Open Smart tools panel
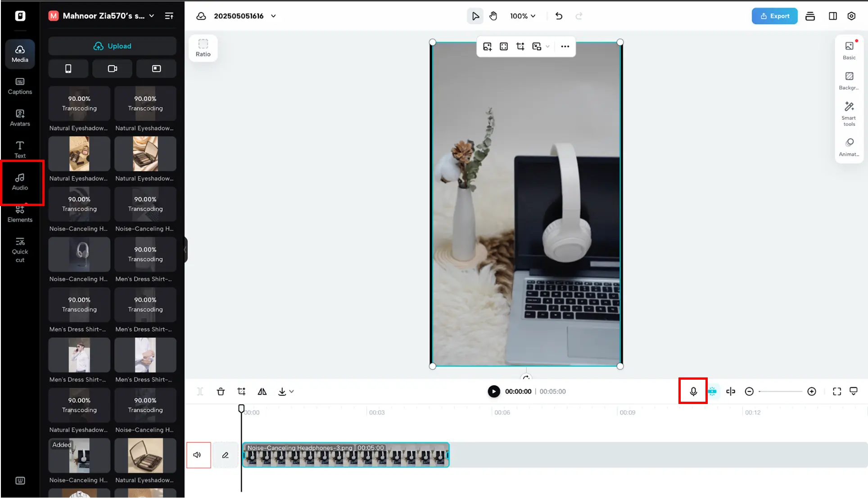 (849, 114)
